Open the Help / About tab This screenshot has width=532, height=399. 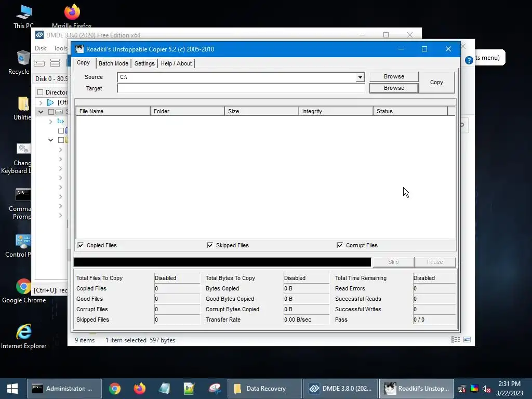177,63
